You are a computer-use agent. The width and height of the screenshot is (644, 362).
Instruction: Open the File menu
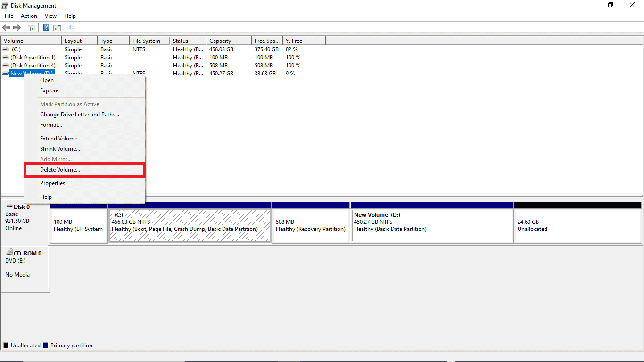[x=9, y=16]
